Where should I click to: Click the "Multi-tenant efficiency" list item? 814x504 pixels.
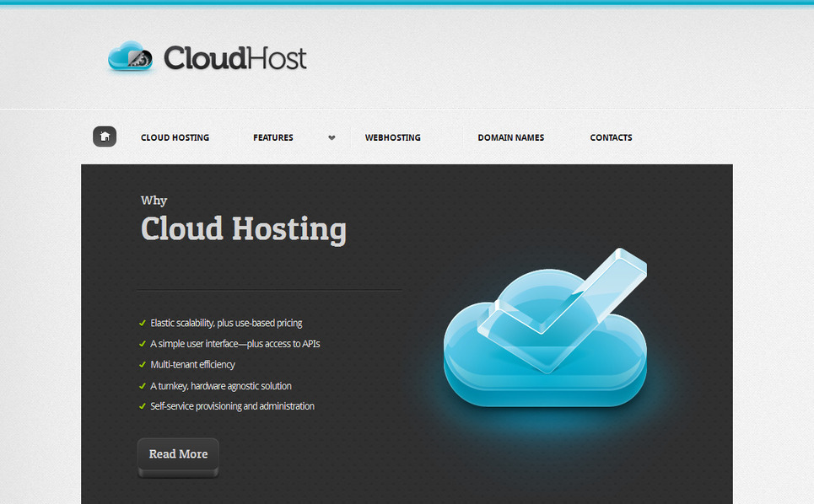(x=192, y=365)
